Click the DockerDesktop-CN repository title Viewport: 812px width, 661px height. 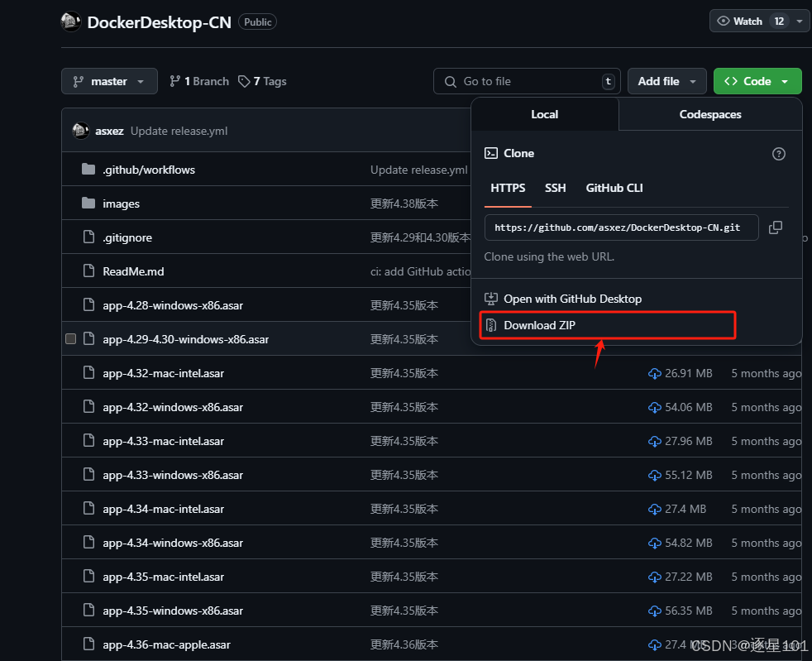[159, 22]
